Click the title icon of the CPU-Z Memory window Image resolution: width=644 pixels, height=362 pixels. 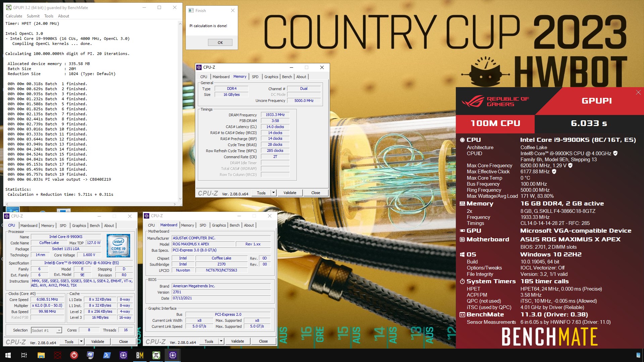[x=199, y=67]
